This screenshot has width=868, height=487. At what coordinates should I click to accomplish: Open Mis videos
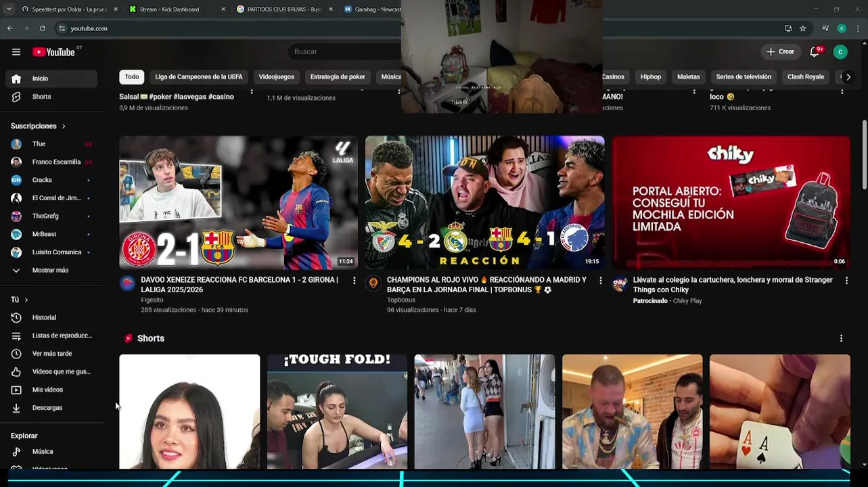click(51, 390)
